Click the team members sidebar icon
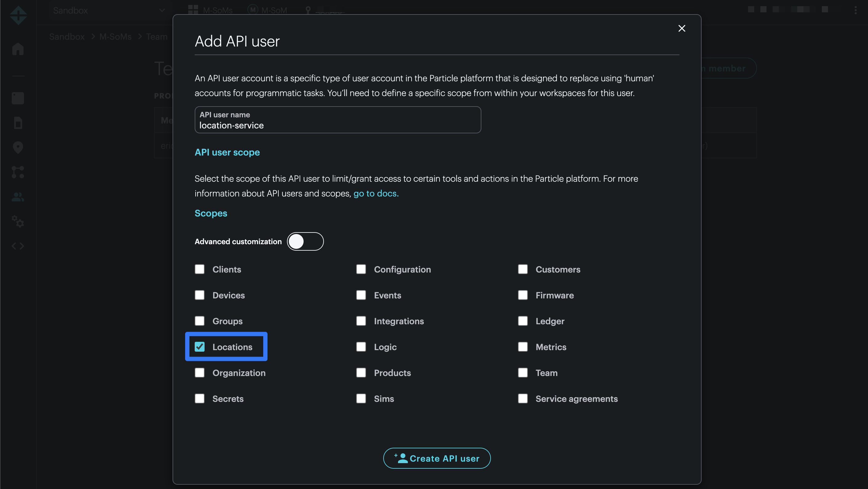Screen dimensions: 868x489 [x=18, y=197]
